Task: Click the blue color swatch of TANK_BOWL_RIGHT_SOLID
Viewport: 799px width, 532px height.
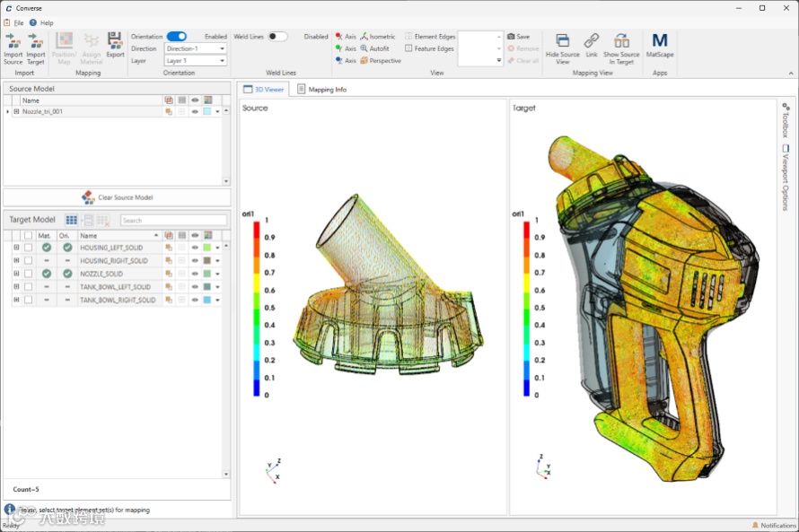Action: 207,301
